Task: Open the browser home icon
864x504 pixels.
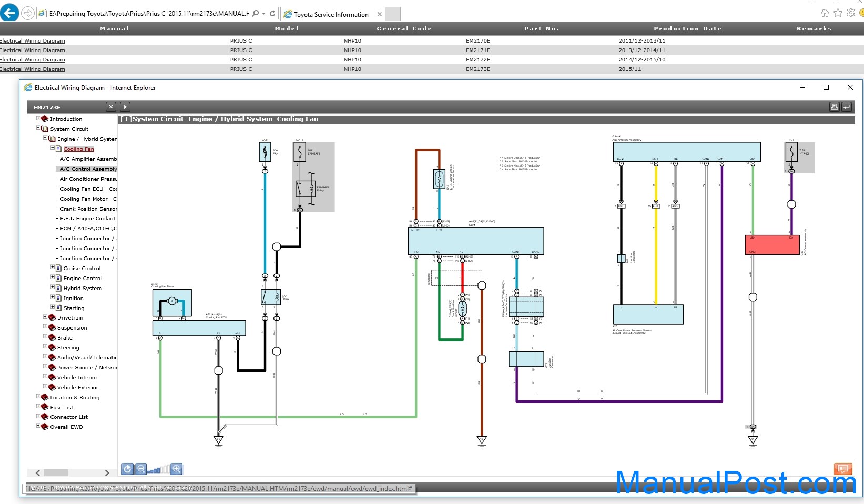Action: (x=825, y=13)
